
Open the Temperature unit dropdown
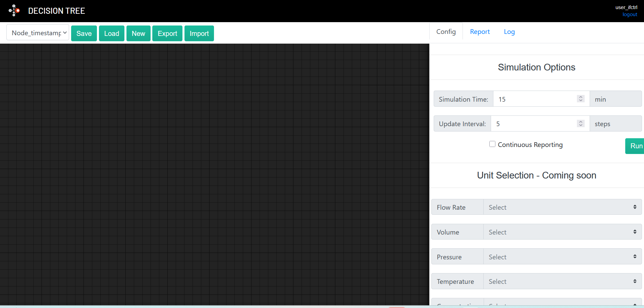[x=562, y=281]
